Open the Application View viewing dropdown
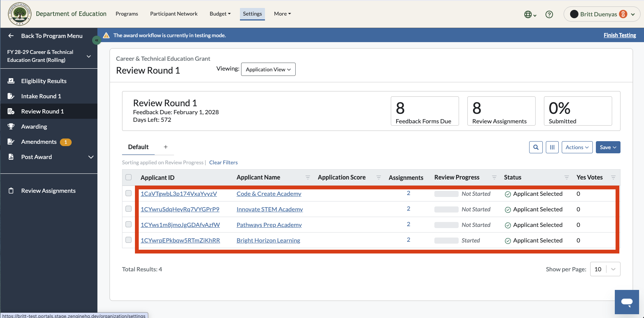Screen dimensions: 644x318 pyautogui.click(x=268, y=69)
